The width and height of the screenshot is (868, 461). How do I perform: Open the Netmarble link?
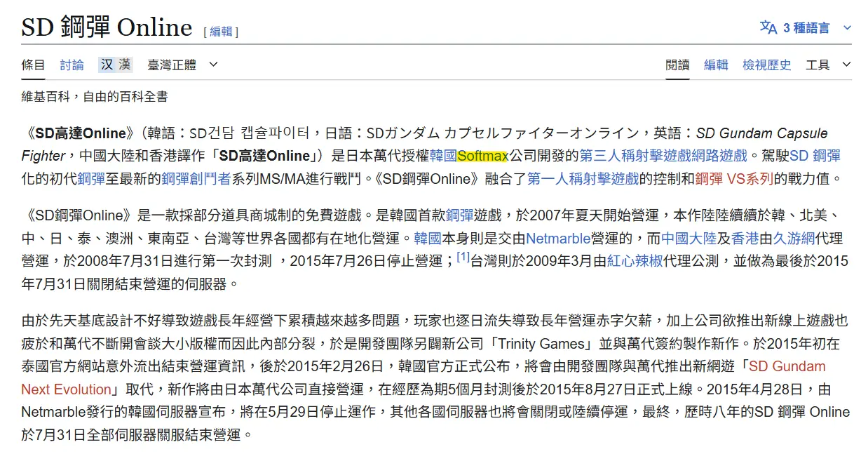tap(558, 238)
